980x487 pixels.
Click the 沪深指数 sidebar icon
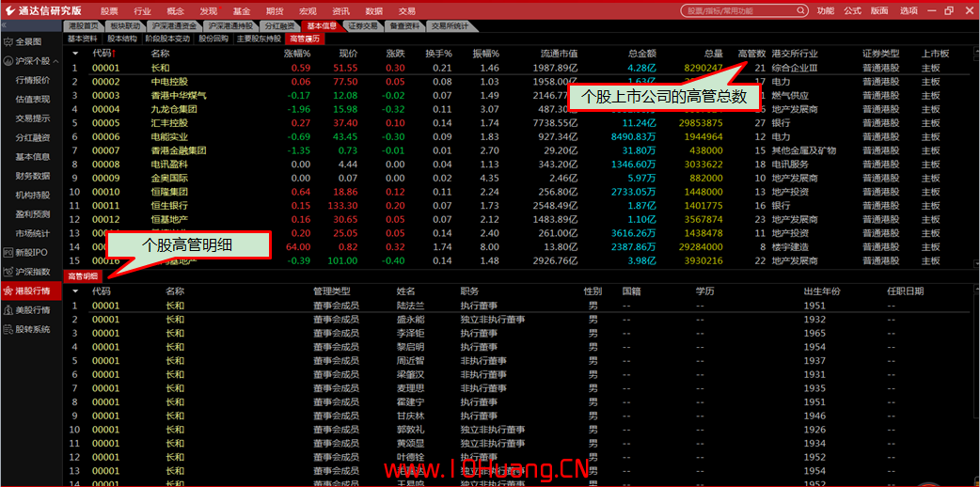[8, 272]
